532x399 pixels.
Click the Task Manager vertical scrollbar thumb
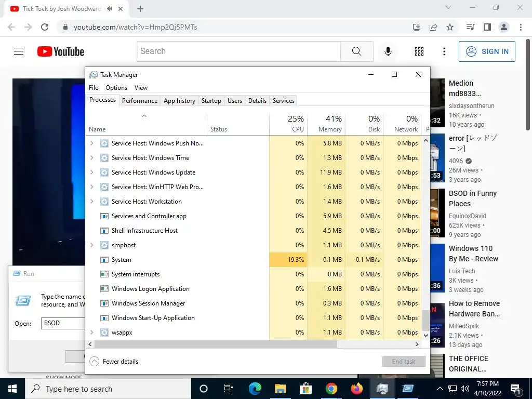click(426, 320)
